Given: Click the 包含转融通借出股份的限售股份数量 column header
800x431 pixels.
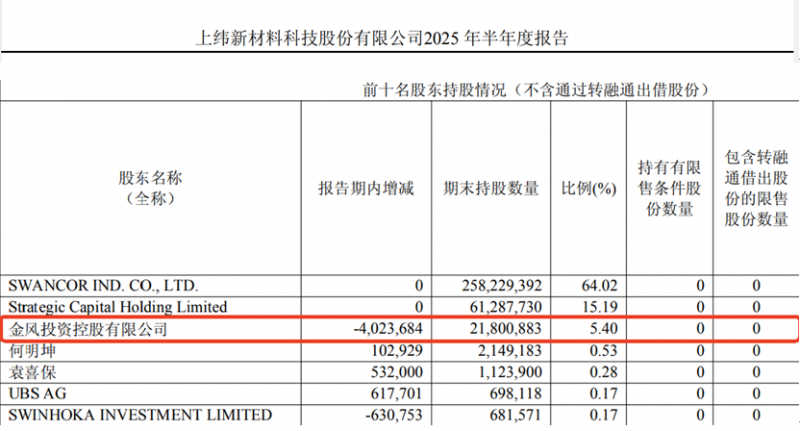Looking at the screenshot, I should [756, 188].
